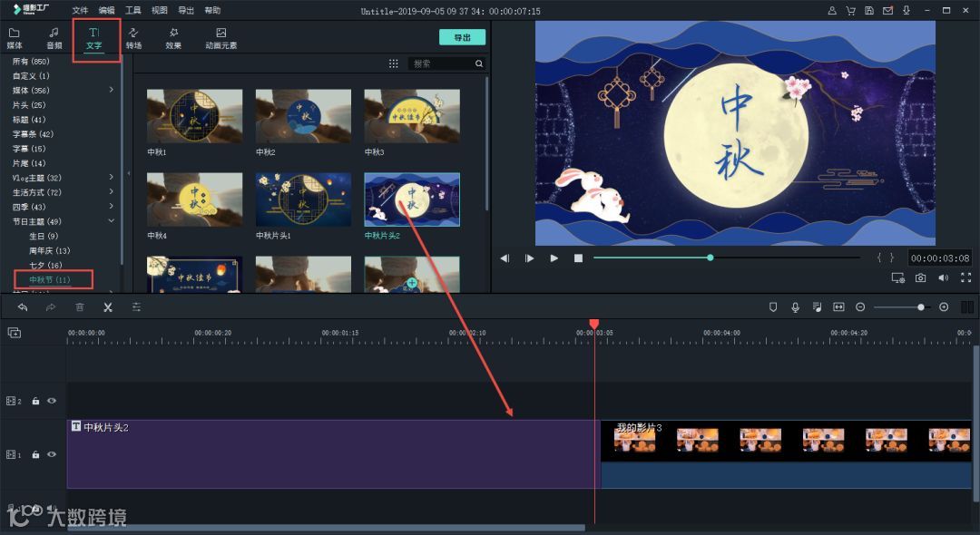Click the timeline zoom slider handle
Image resolution: width=980 pixels, height=535 pixels.
921,306
